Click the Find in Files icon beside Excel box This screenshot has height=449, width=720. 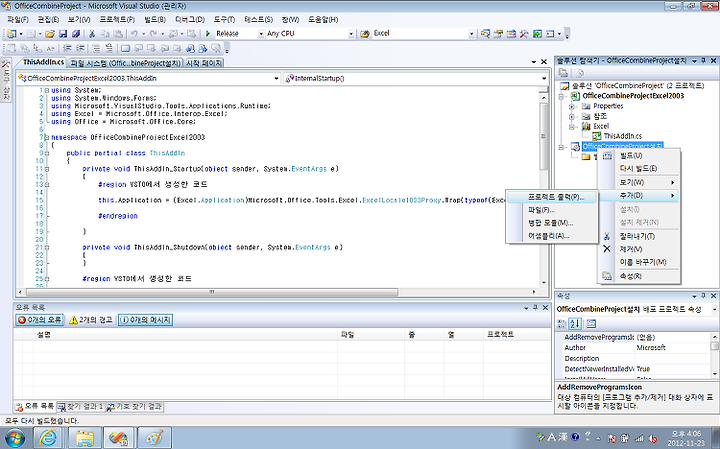pyautogui.click(x=365, y=34)
